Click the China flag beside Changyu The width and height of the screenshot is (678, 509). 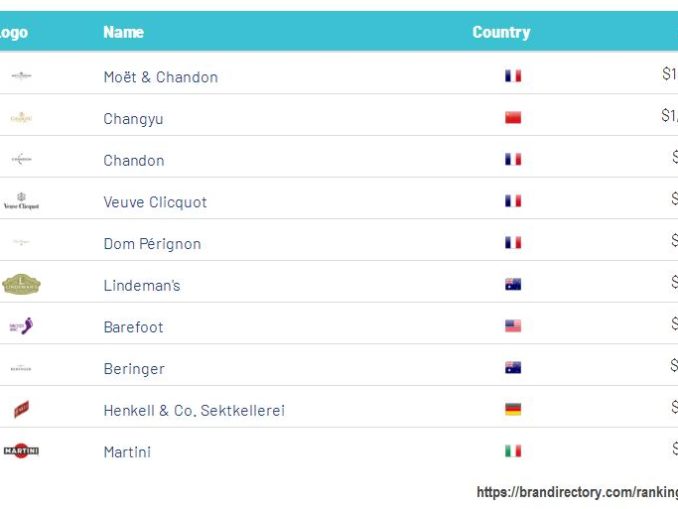pos(513,118)
